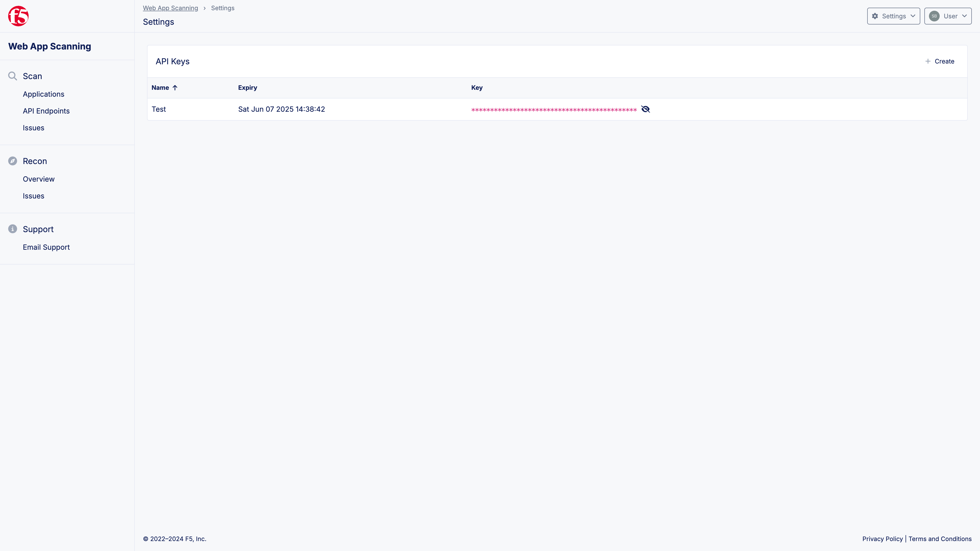Click the Support info icon in sidebar
The image size is (980, 551).
coord(13,229)
